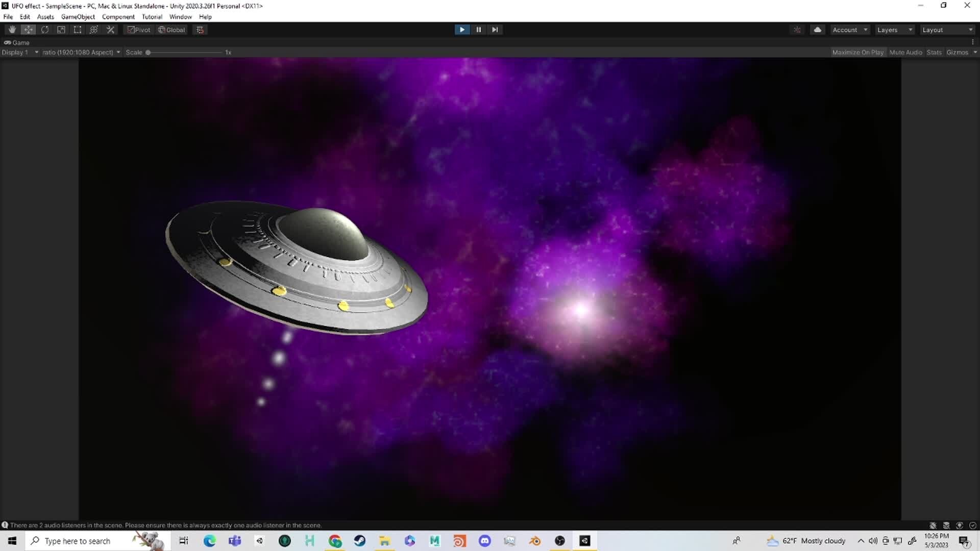Show rendering statistics with Stats button
The width and height of the screenshot is (980, 551).
[x=934, y=52]
